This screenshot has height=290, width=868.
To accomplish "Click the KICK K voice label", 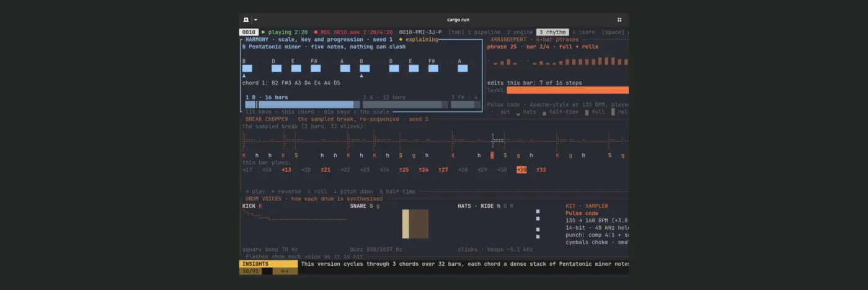I will click(252, 206).
